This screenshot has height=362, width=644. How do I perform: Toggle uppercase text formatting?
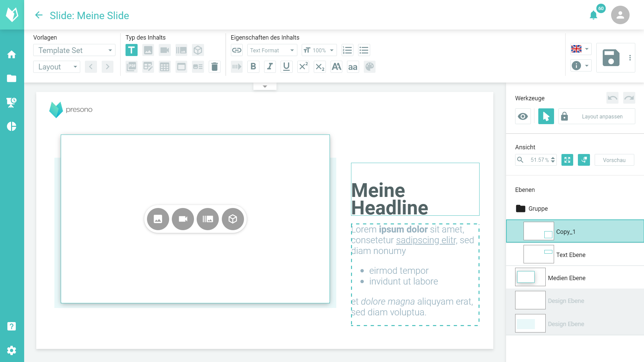click(336, 67)
